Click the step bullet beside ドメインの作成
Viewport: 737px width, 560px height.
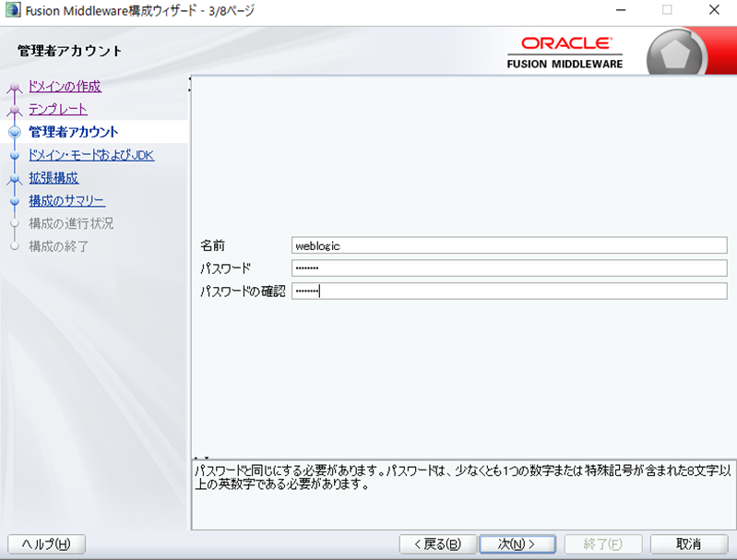coord(14,89)
